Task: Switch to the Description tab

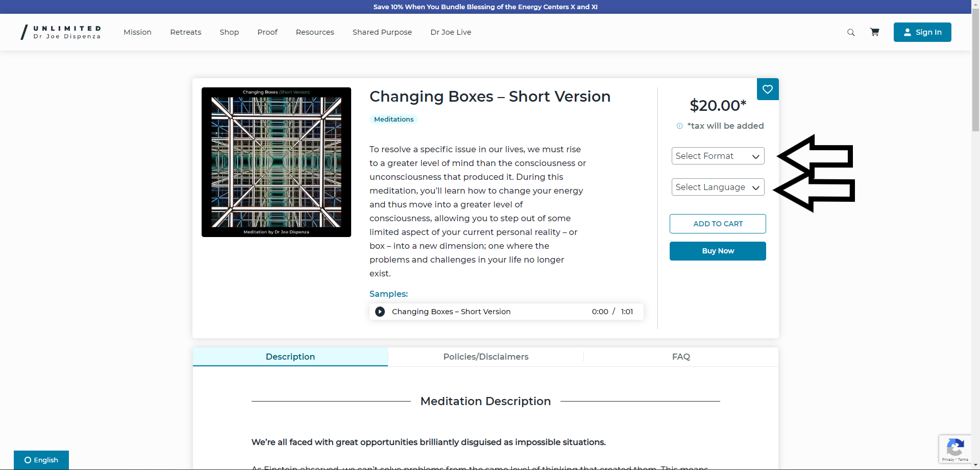Action: 290,357
